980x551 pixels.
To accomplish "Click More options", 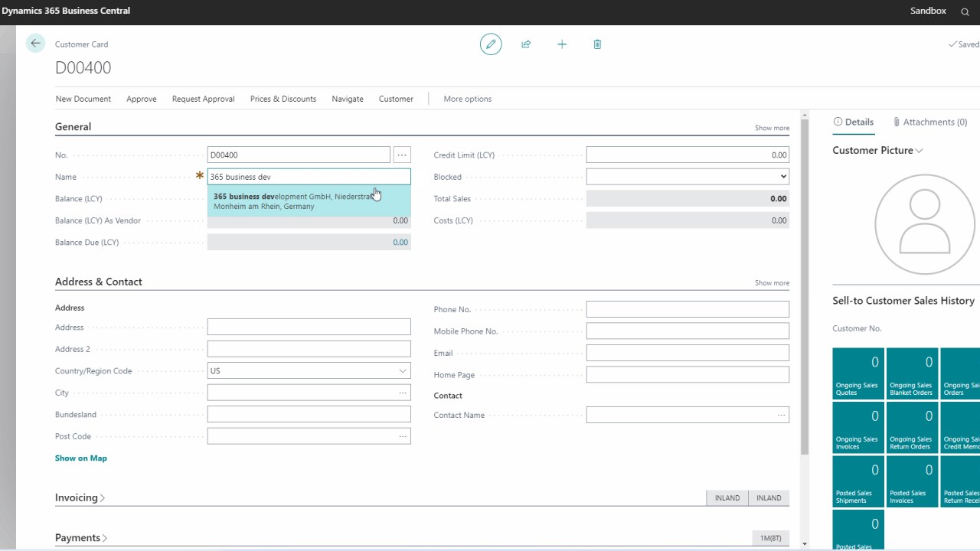I will click(468, 99).
